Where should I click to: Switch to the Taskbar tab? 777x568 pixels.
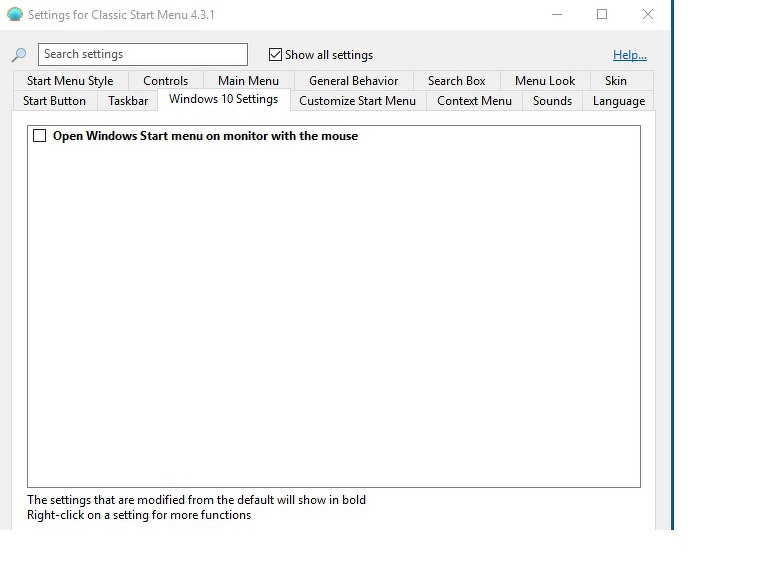[128, 101]
